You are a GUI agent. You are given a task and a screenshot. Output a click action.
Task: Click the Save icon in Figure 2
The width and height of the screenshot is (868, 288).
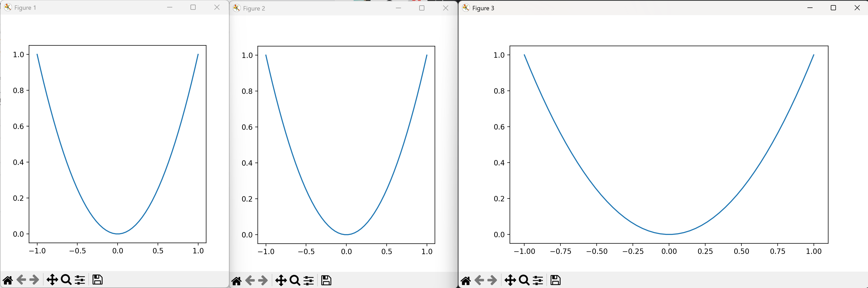tap(326, 280)
